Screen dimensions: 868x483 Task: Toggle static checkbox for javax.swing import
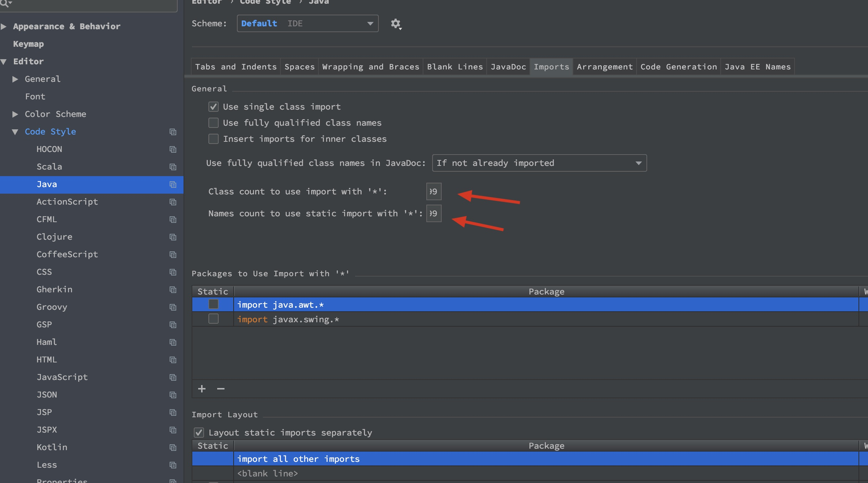tap(214, 319)
